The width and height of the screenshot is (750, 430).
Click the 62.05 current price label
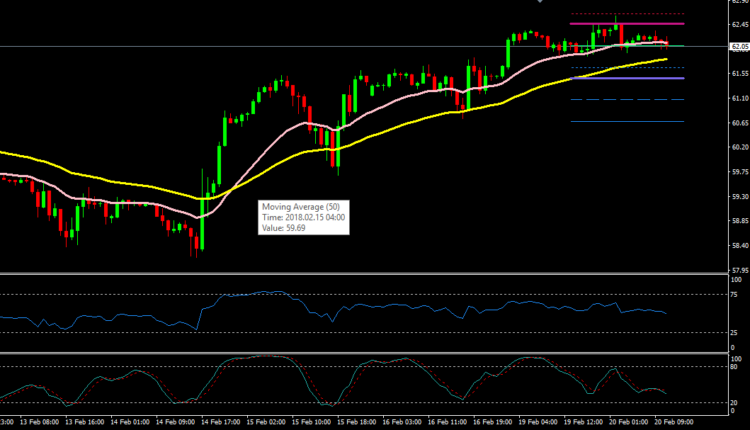tap(739, 46)
